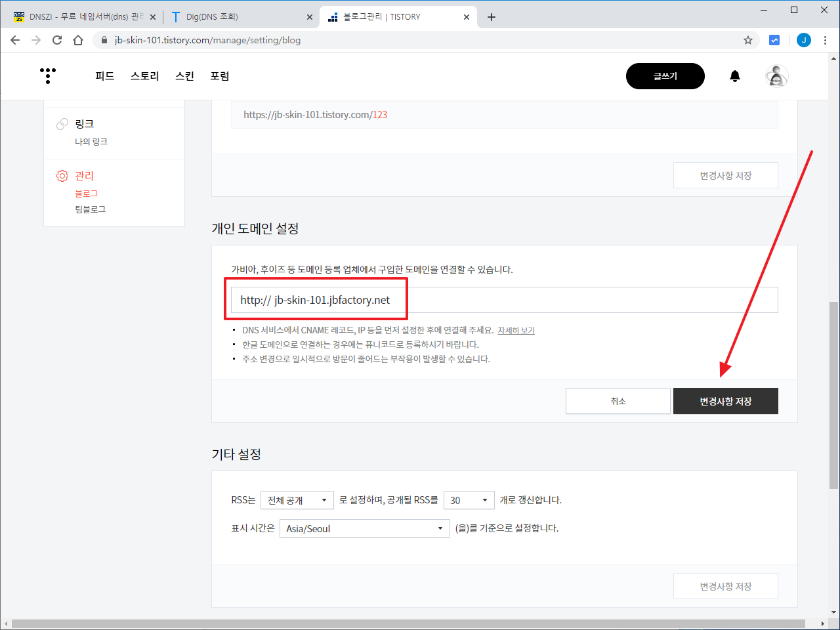This screenshot has height=630, width=840.
Task: Reload the current page
Action: (x=57, y=40)
